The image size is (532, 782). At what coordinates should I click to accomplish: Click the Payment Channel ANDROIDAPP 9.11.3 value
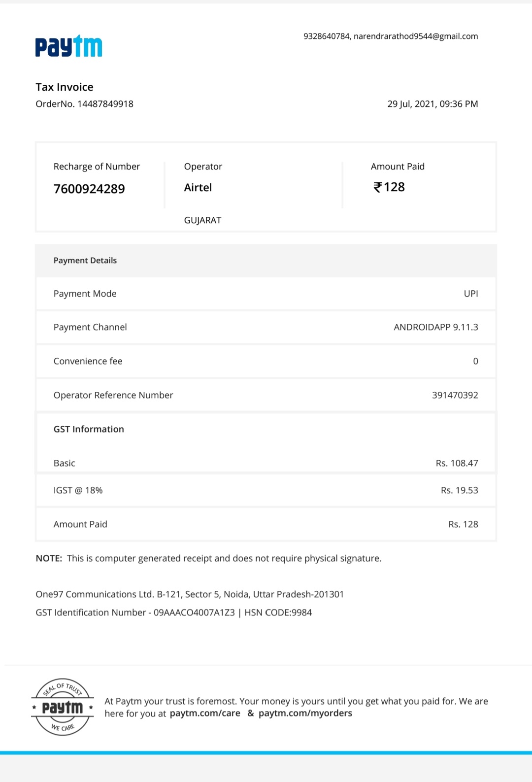coord(435,327)
